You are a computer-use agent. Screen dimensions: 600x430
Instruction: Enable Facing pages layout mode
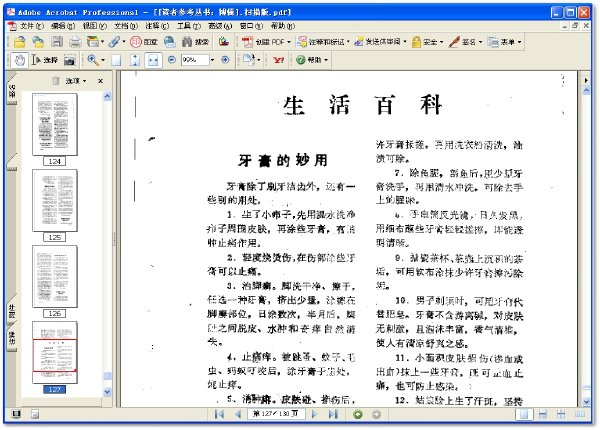point(580,414)
